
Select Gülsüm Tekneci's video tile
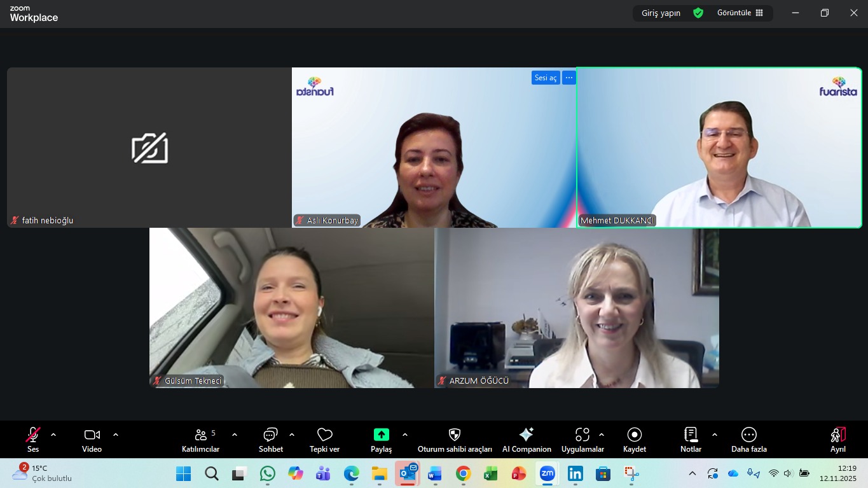pos(291,308)
